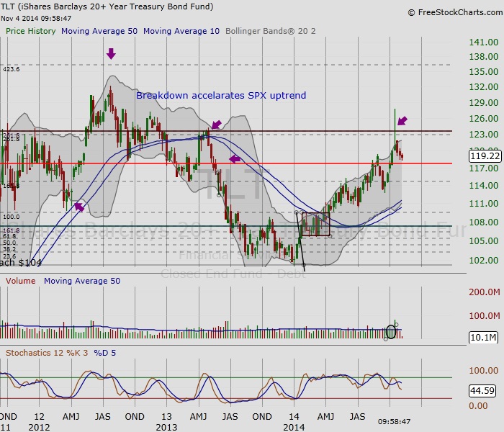Click the 0.00 stochastics axis label
The height and width of the screenshot is (432, 504).
[478, 406]
